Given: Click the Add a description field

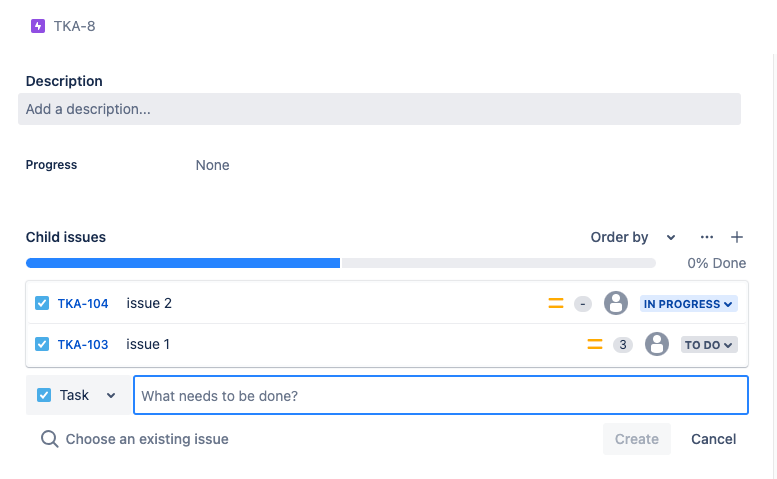Looking at the screenshot, I should pyautogui.click(x=379, y=109).
